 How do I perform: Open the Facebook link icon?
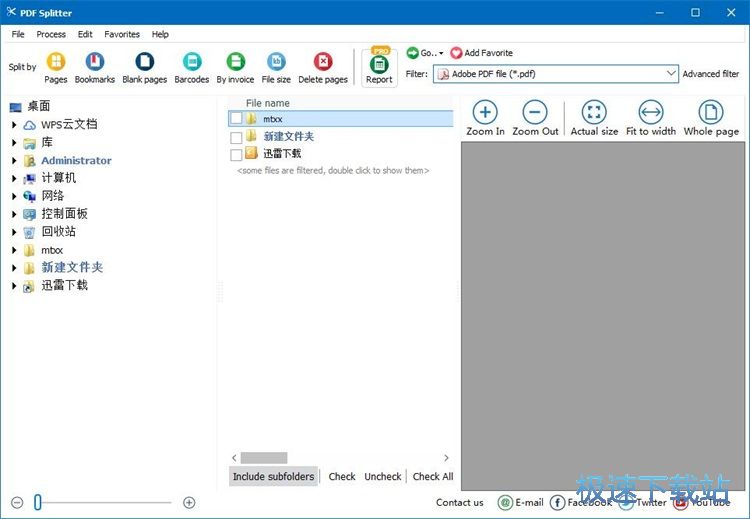[557, 502]
